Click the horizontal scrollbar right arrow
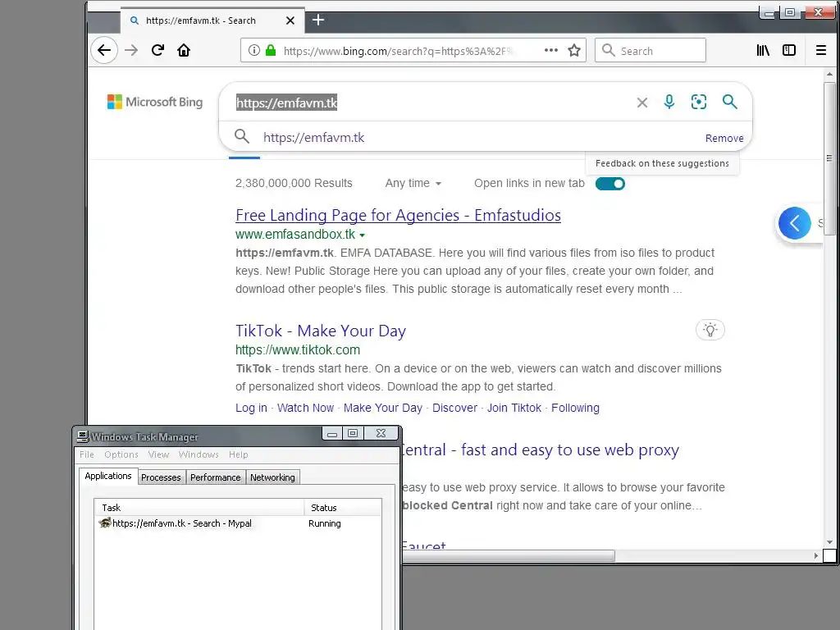Viewport: 840px width, 630px height. tap(815, 556)
